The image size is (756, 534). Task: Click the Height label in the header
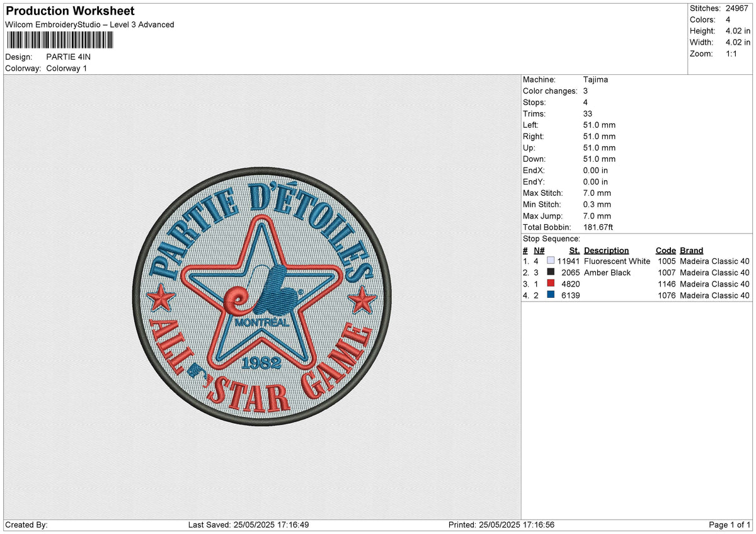[702, 31]
